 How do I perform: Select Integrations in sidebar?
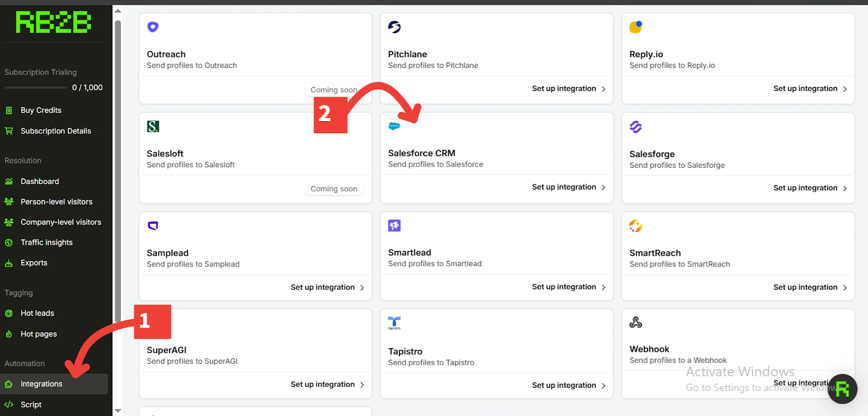(x=54, y=384)
